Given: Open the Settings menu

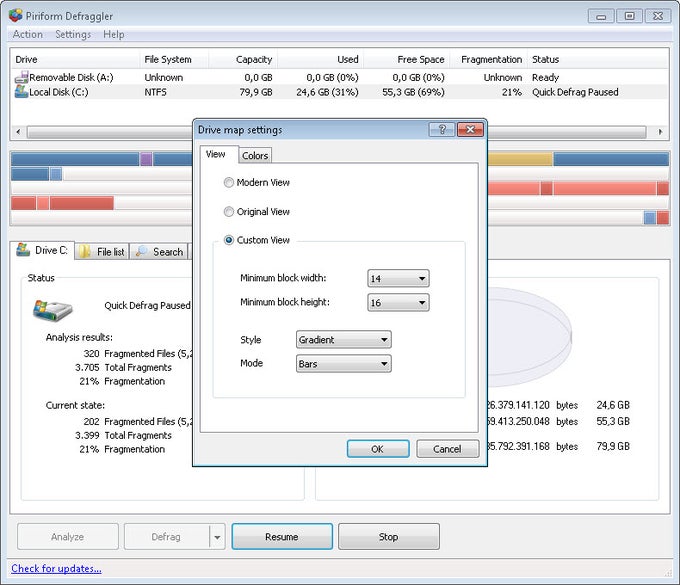Looking at the screenshot, I should coord(73,34).
